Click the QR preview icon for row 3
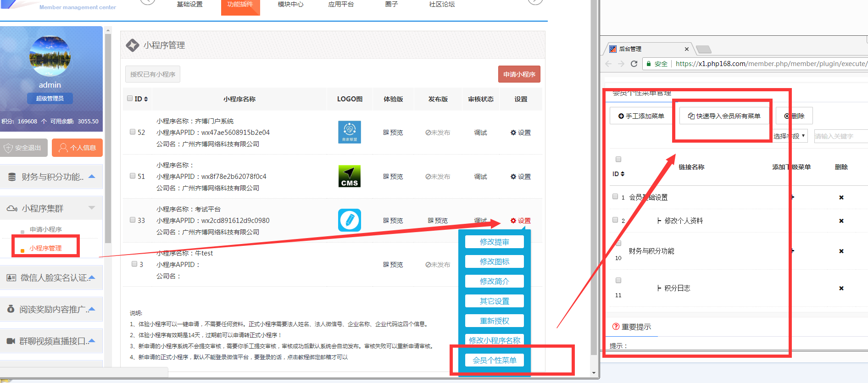The width and height of the screenshot is (868, 383). coord(393,265)
